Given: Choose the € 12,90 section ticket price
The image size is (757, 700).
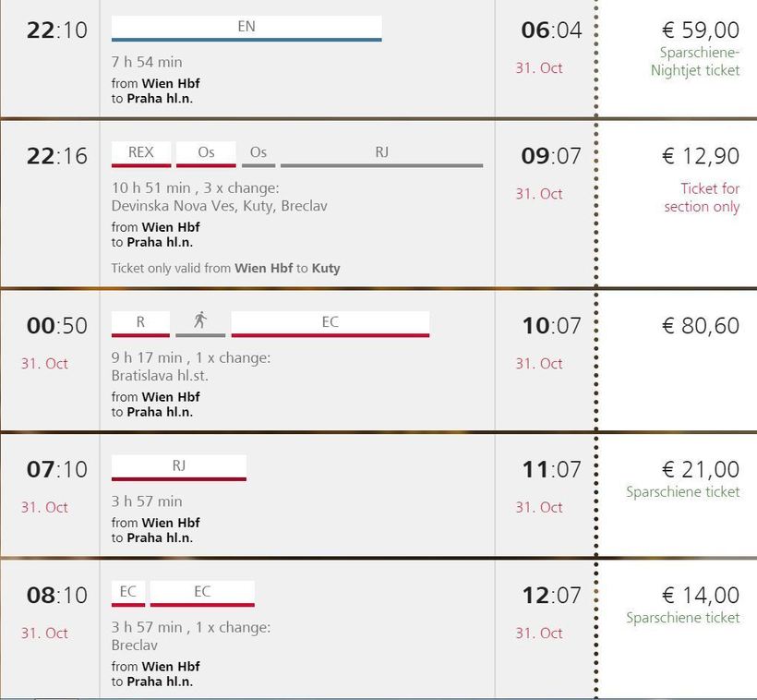Looking at the screenshot, I should click(x=701, y=156).
